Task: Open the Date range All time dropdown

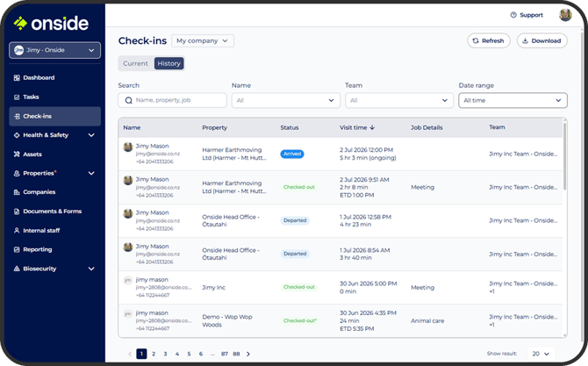Action: (x=513, y=101)
